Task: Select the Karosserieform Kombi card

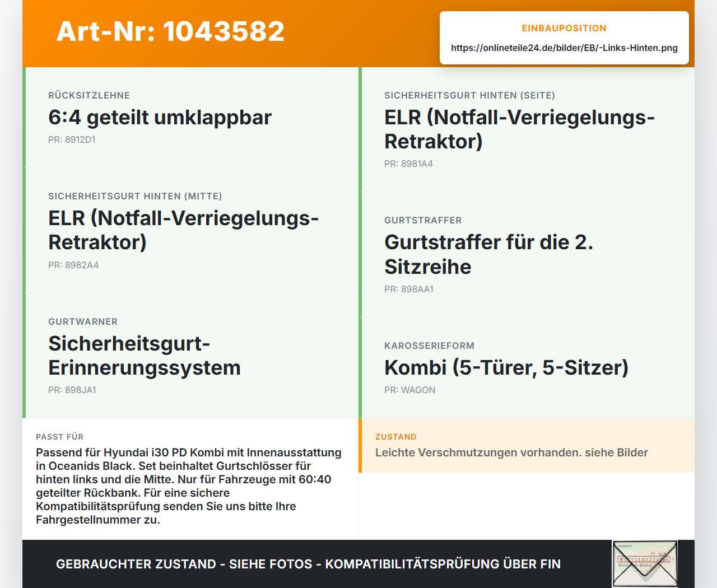Action: click(527, 368)
